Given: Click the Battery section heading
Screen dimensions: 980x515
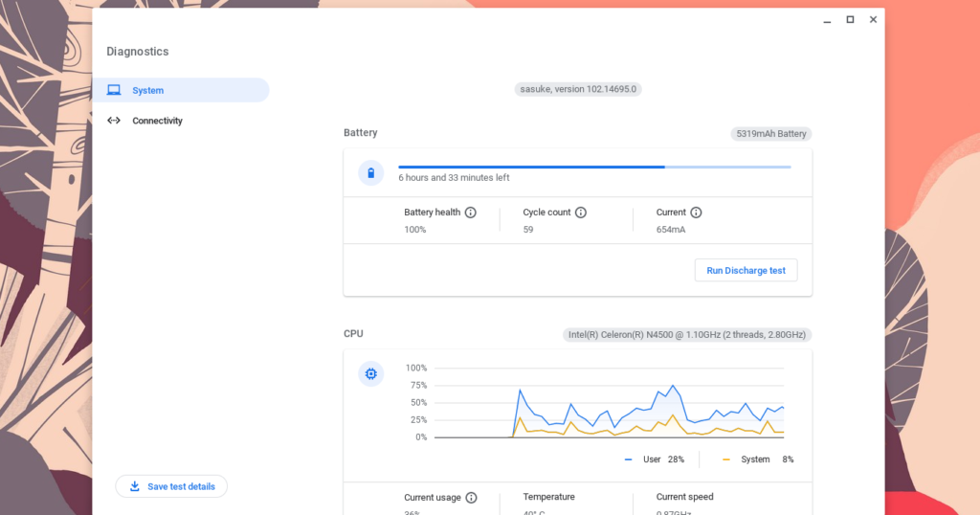Looking at the screenshot, I should (361, 132).
